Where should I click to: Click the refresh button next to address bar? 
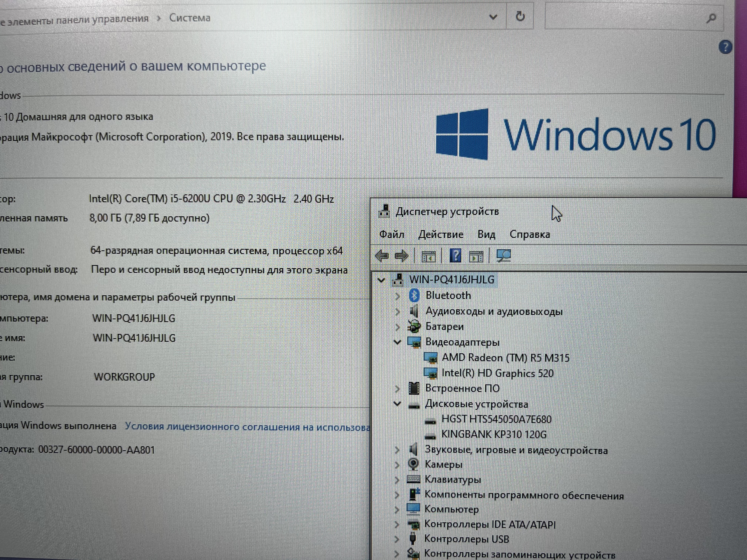(520, 16)
